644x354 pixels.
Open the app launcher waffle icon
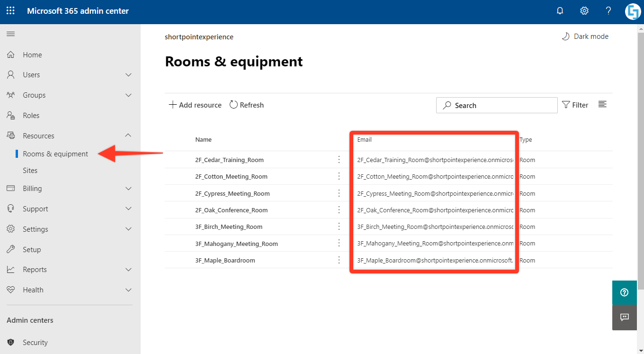(10, 11)
